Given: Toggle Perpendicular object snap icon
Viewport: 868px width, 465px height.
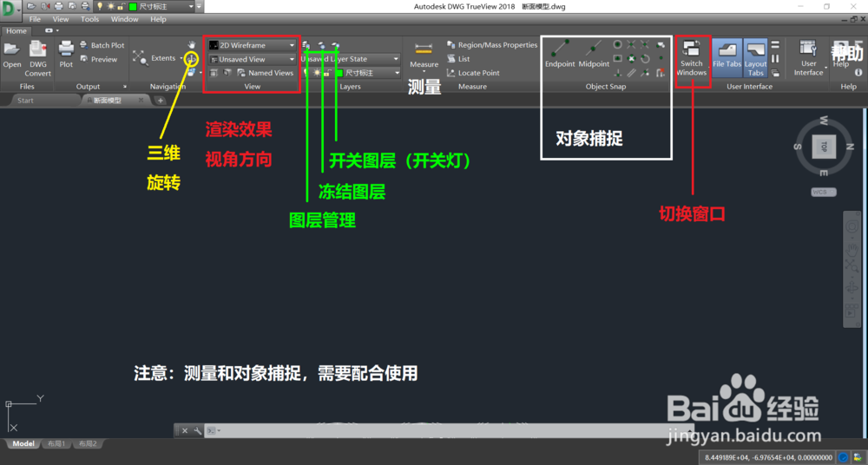Looking at the screenshot, I should [x=618, y=73].
